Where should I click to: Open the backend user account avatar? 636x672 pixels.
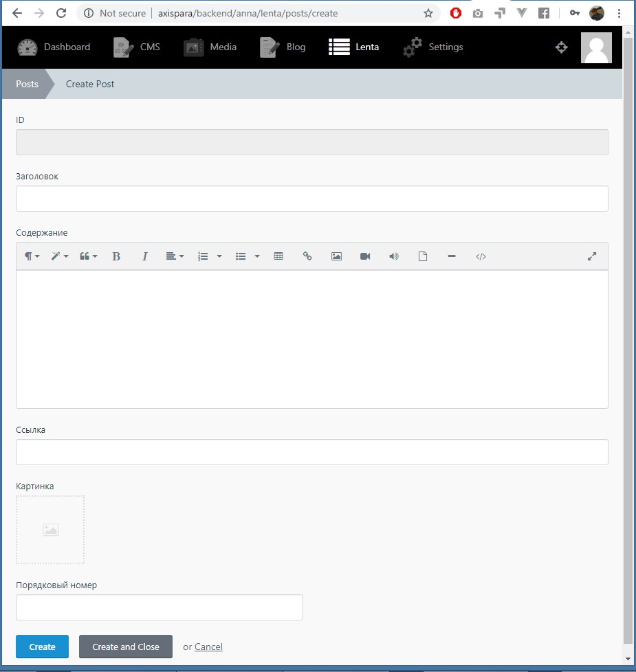click(x=596, y=47)
